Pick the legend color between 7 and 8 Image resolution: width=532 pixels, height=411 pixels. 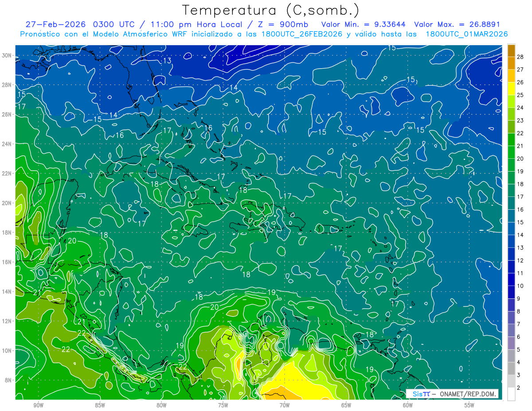[x=511, y=318]
